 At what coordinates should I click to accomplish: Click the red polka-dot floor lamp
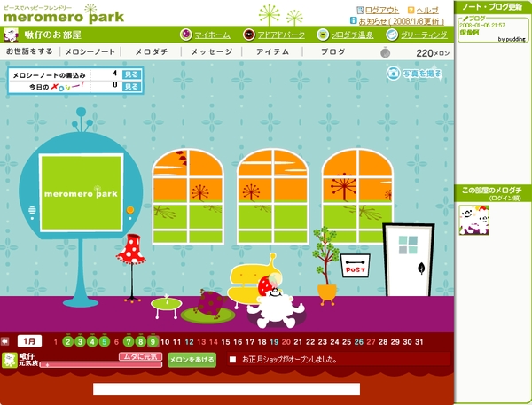tap(131, 268)
